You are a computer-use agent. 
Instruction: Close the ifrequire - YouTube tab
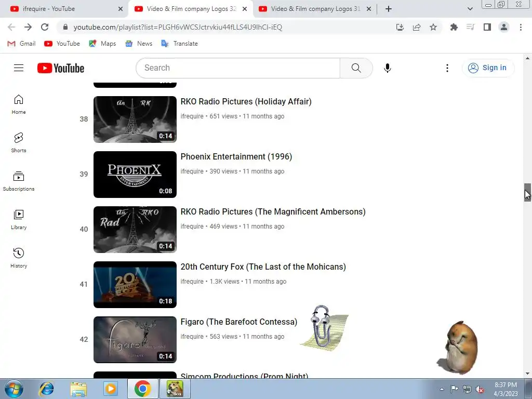tap(121, 9)
